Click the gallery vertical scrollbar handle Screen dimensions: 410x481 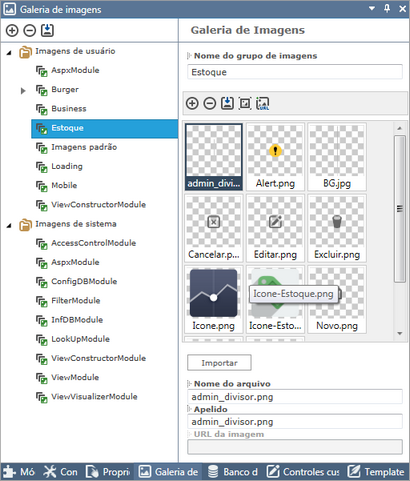399,209
